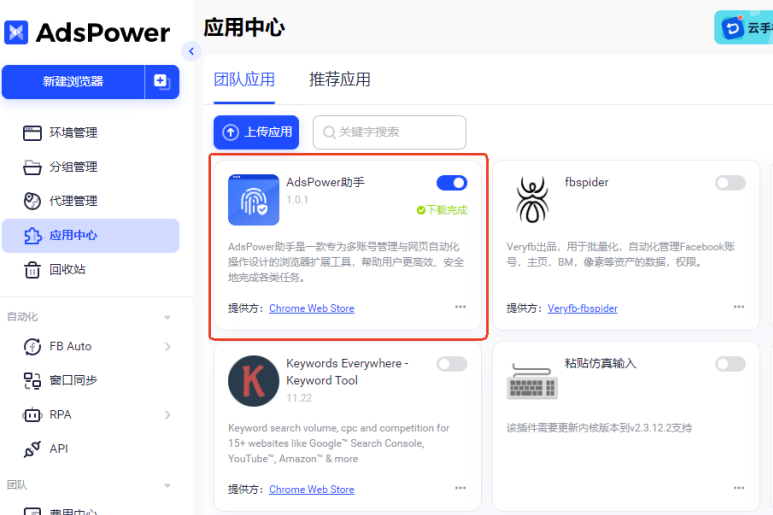Collapse the sidebar with the chevron button

(191, 51)
